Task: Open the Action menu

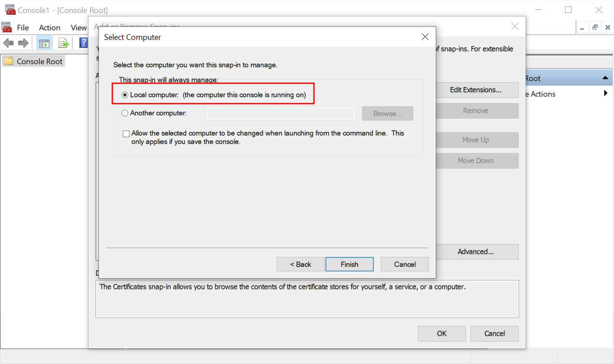Action: [49, 28]
